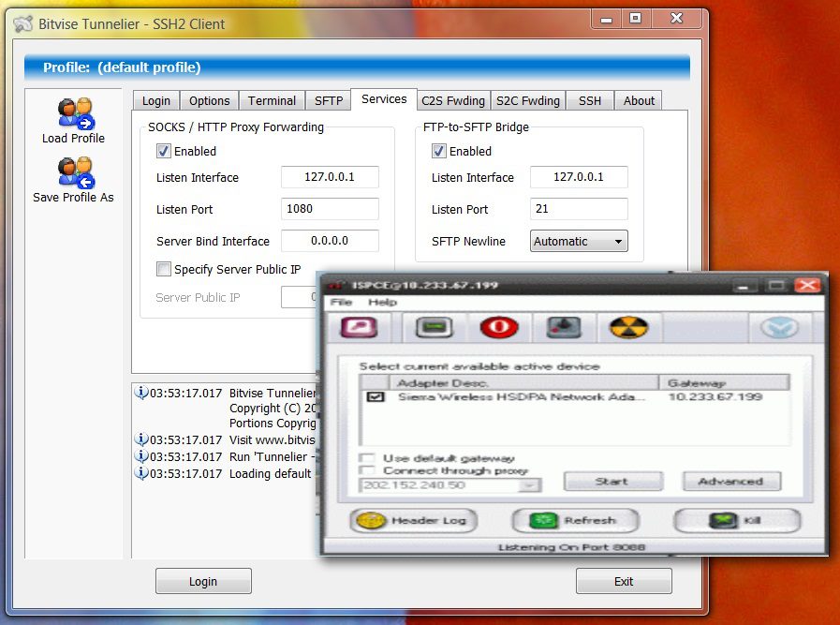Click the blue round icon at the right end of the ISPCE toolbar
This screenshot has width=840, height=625.
point(779,327)
